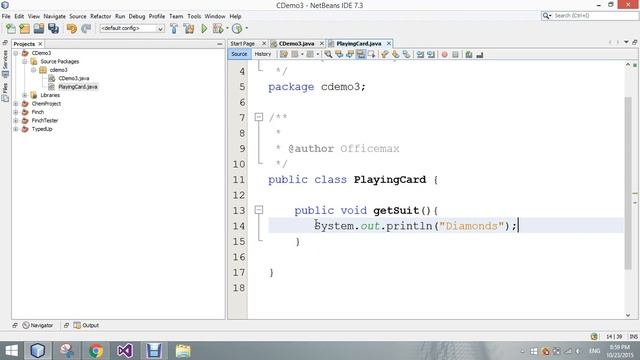Select the Finch project
This screenshot has width=640, height=360.
(38, 112)
